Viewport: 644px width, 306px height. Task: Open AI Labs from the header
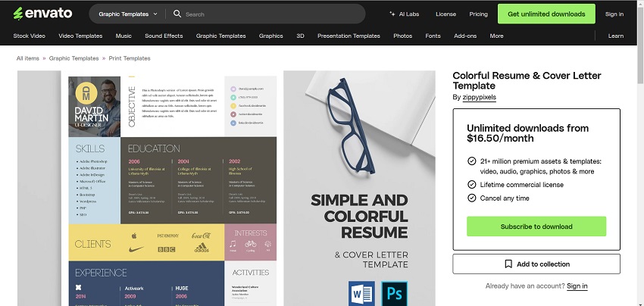(404, 14)
